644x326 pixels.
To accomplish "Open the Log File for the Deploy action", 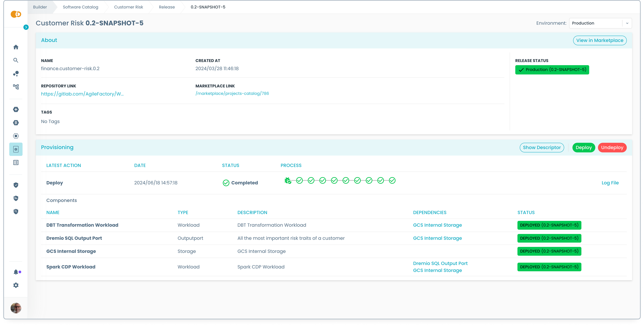I will (610, 183).
